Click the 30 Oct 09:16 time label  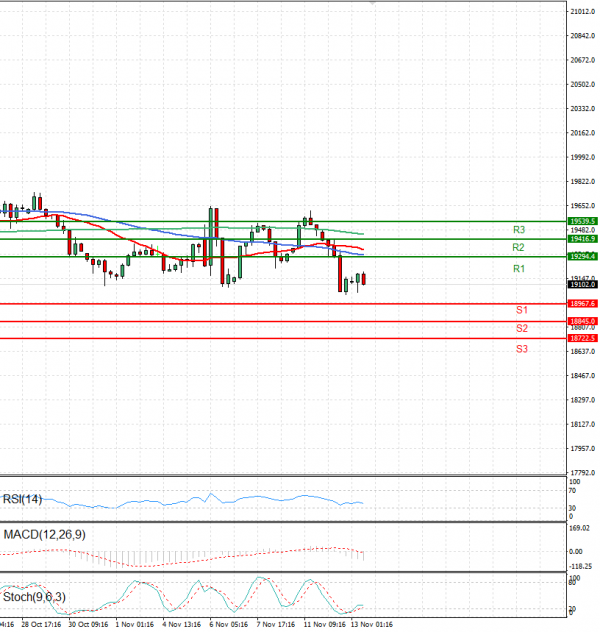88,624
